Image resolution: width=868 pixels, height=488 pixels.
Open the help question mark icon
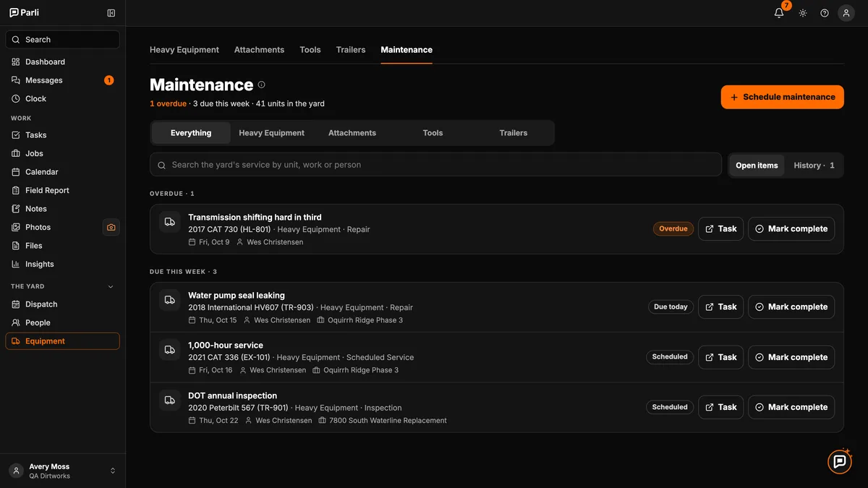[x=825, y=13]
